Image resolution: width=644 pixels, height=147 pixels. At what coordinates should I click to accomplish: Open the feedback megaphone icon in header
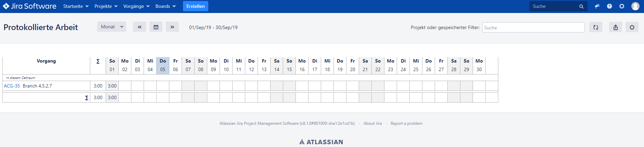[x=597, y=6]
